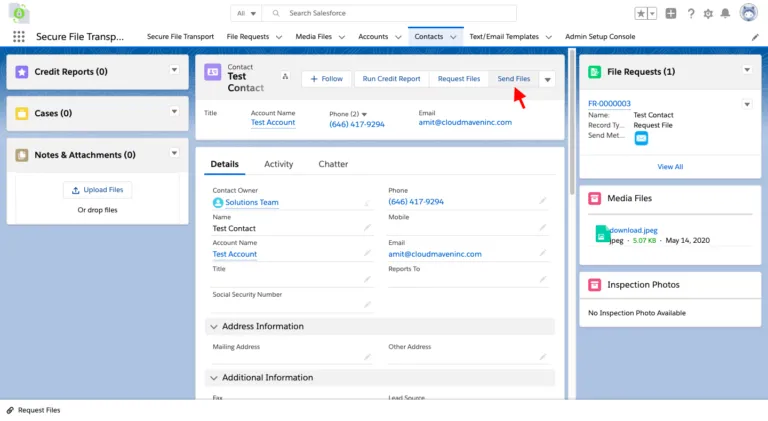This screenshot has width=768, height=421.
Task: Click View All in File Requests
Action: [x=670, y=167]
